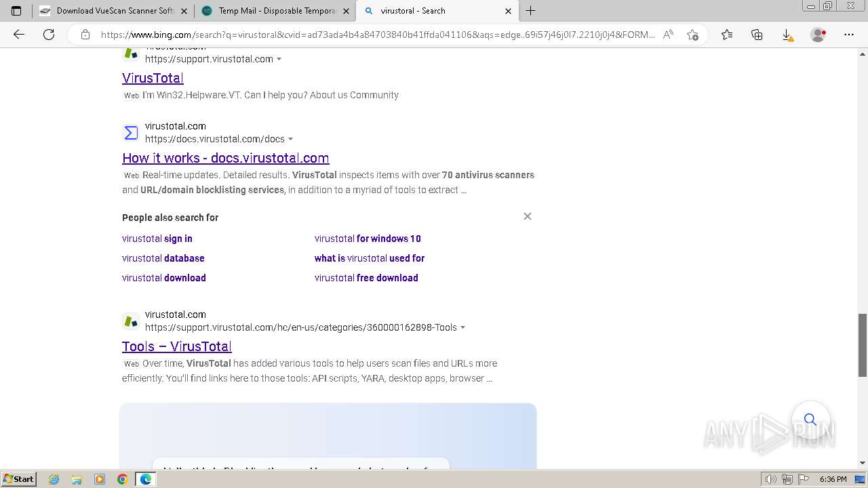Click the floating search magnifier button
Image resolution: width=868 pixels, height=488 pixels.
click(x=810, y=420)
